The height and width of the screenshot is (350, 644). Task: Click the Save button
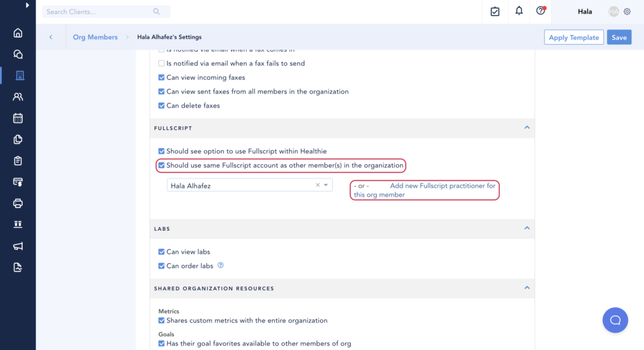[619, 38]
